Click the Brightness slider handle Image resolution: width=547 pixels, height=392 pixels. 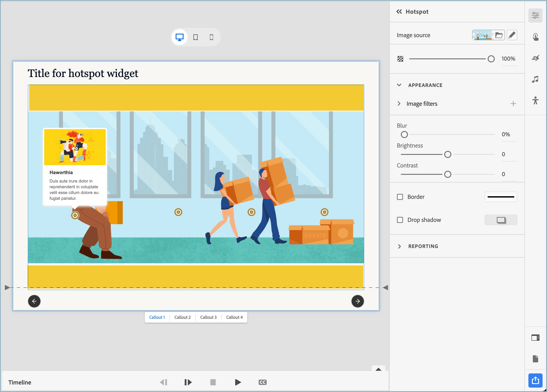click(x=448, y=154)
